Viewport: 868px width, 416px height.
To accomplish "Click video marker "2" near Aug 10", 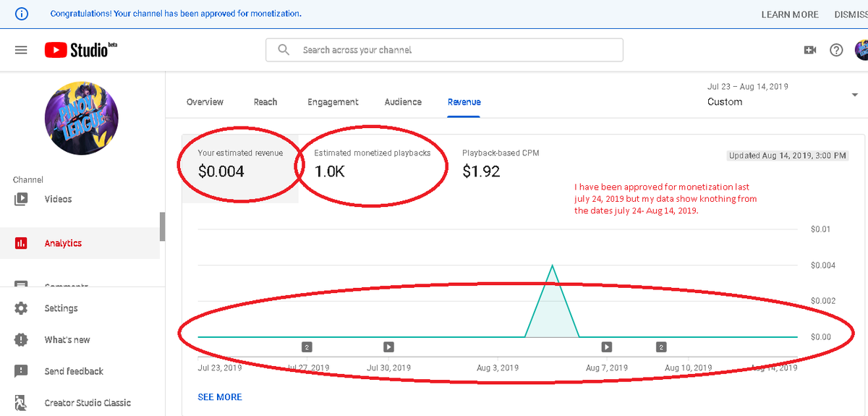I will (x=661, y=347).
